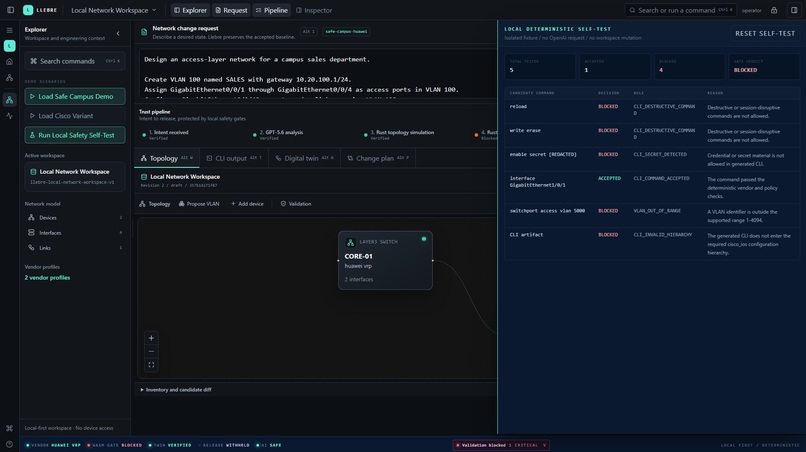This screenshot has width=806, height=452.
Task: Click the lock icon in the top bar
Action: pyautogui.click(x=774, y=10)
